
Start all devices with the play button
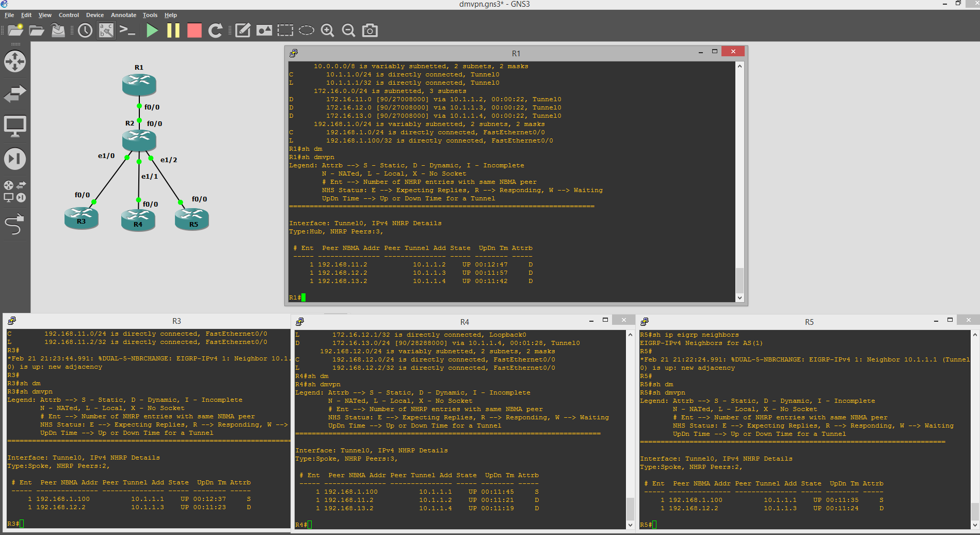152,30
